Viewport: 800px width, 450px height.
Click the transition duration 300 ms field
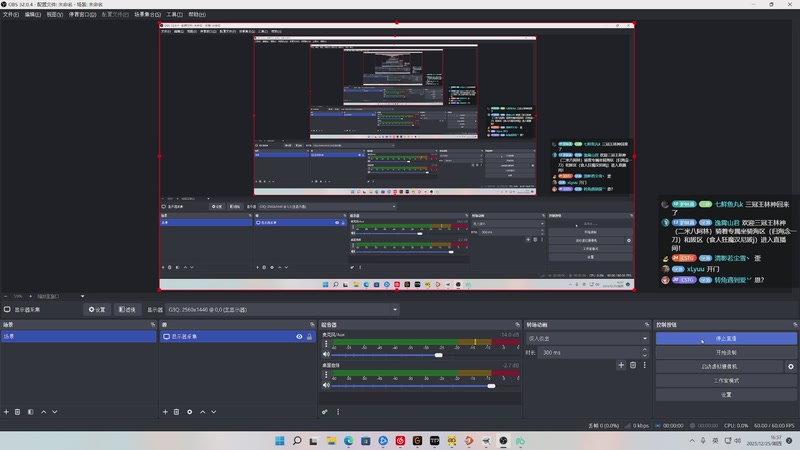point(590,353)
